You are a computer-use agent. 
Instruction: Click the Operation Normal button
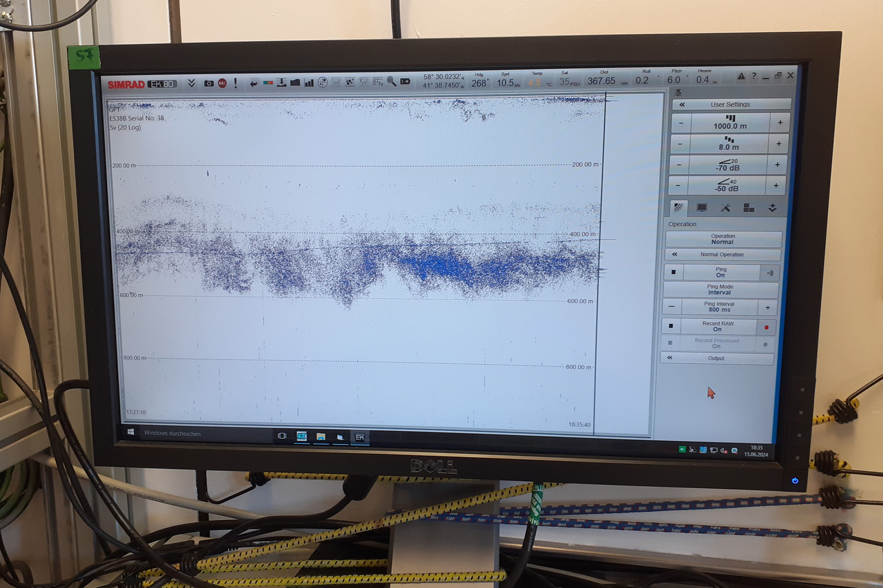pyautogui.click(x=722, y=239)
